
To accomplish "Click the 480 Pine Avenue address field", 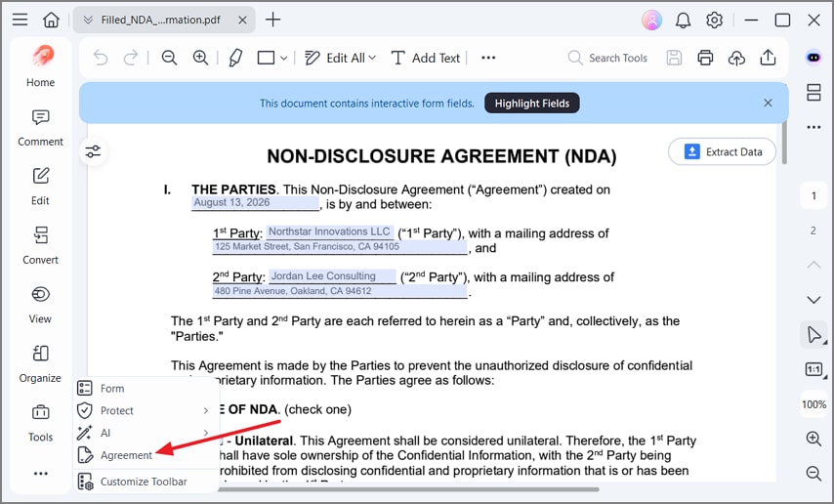I will pyautogui.click(x=340, y=291).
